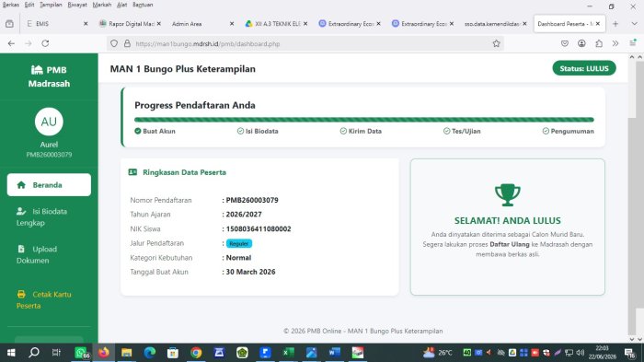The height and width of the screenshot is (362, 644).
Task: List all tabs dropdown arrow
Action: pyautogui.click(x=634, y=24)
